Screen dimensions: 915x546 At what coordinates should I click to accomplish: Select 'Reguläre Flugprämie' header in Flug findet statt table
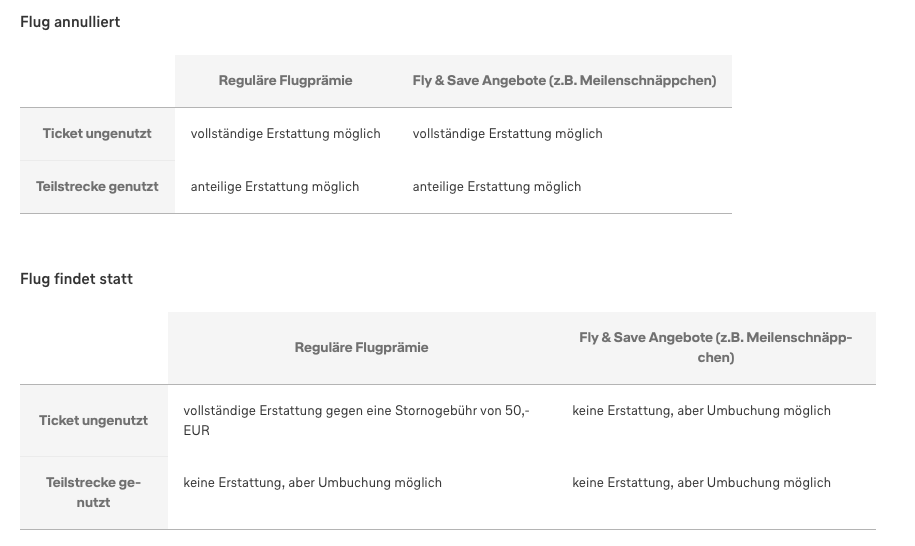(x=361, y=348)
